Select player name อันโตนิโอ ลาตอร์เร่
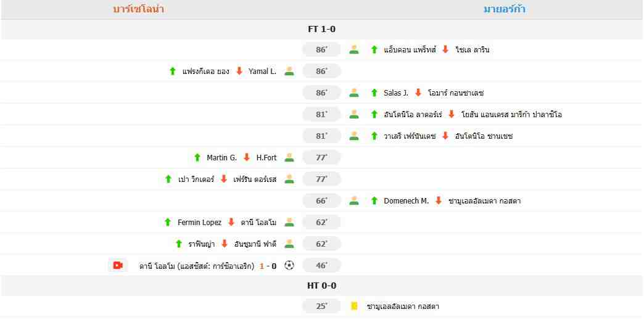Image resolution: width=644 pixels, height=325 pixels. [x=413, y=115]
